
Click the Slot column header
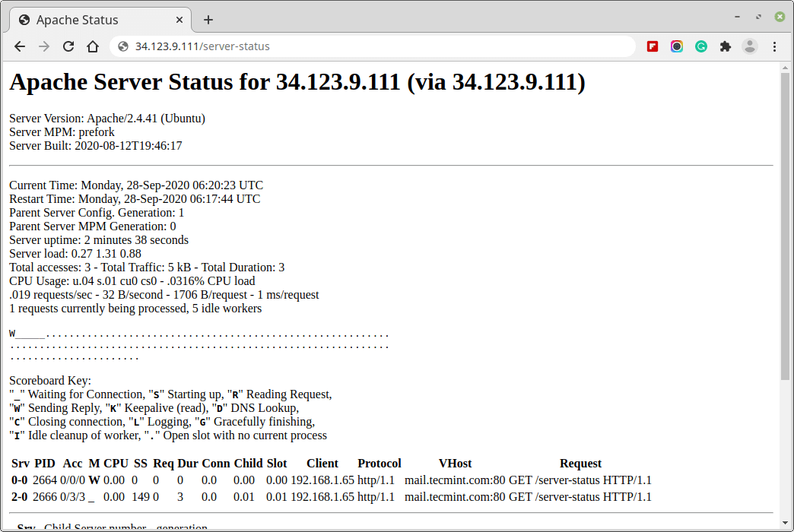[x=277, y=464]
